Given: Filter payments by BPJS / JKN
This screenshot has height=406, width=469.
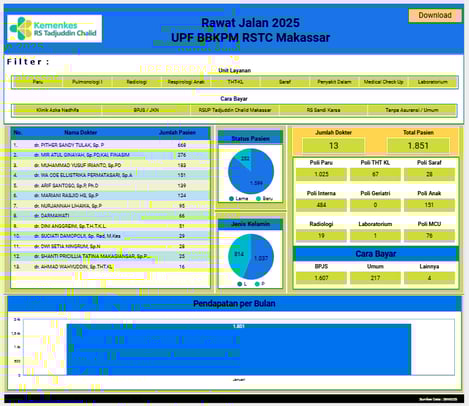Looking at the screenshot, I should [x=146, y=110].
